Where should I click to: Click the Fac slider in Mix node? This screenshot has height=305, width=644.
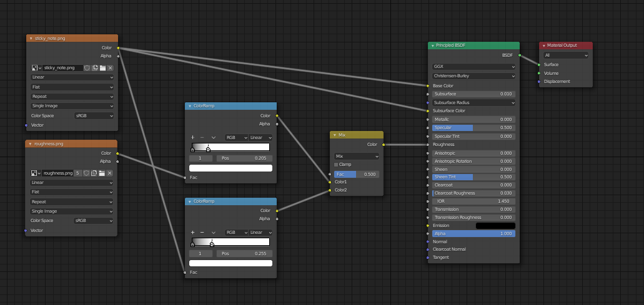pyautogui.click(x=357, y=174)
